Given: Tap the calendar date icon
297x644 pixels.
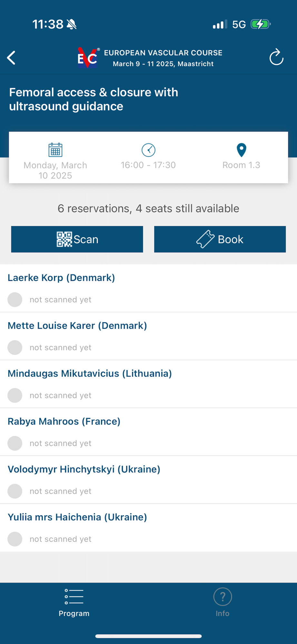Looking at the screenshot, I should (55, 150).
